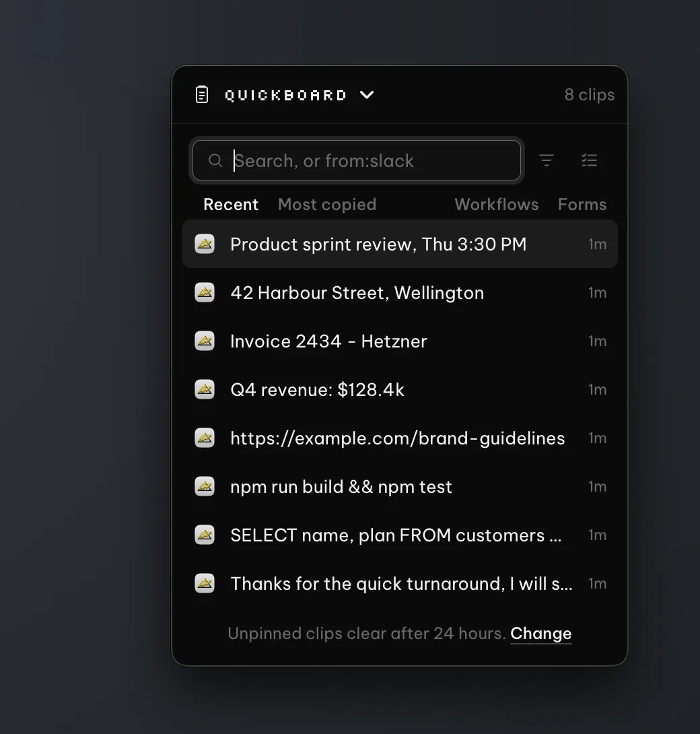This screenshot has width=700, height=734.
Task: Click the source icon of Product sprint review
Action: [x=205, y=244]
